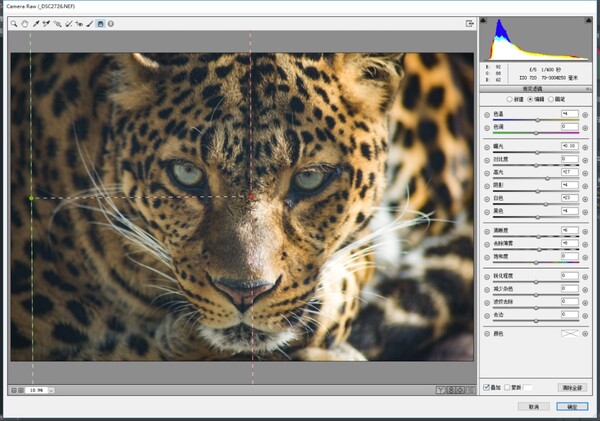
Task: Decrease 对比度 contrast with its minus icon
Action: coord(487,160)
